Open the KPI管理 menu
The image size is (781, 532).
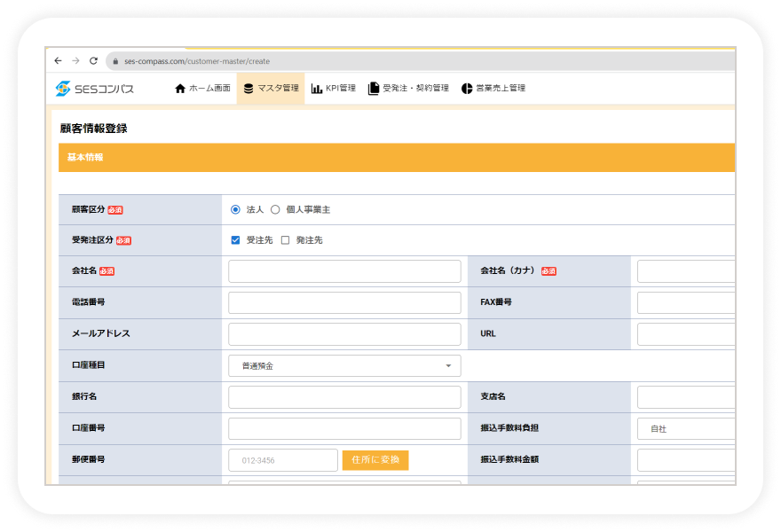(334, 89)
